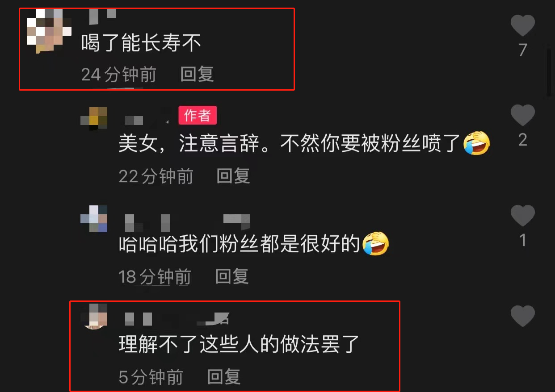
Task: Like the "哈哈哈我们粉丝都是很好的" comment
Action: point(523,216)
